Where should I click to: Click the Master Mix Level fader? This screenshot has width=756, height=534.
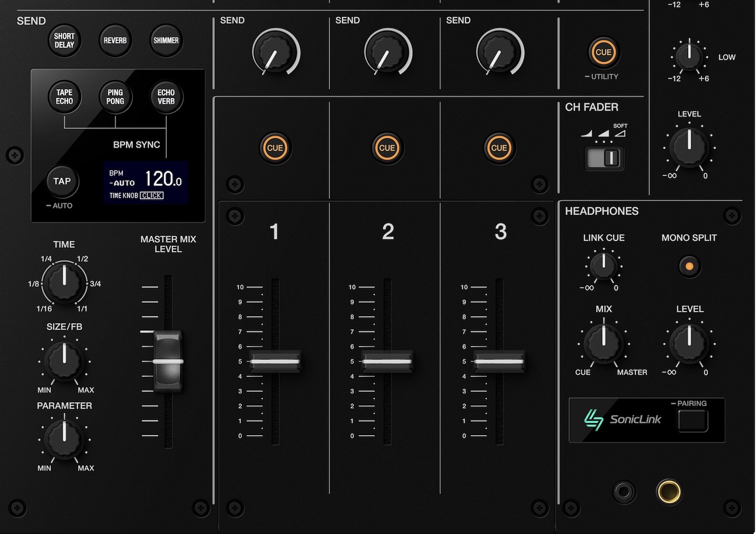[x=168, y=361]
